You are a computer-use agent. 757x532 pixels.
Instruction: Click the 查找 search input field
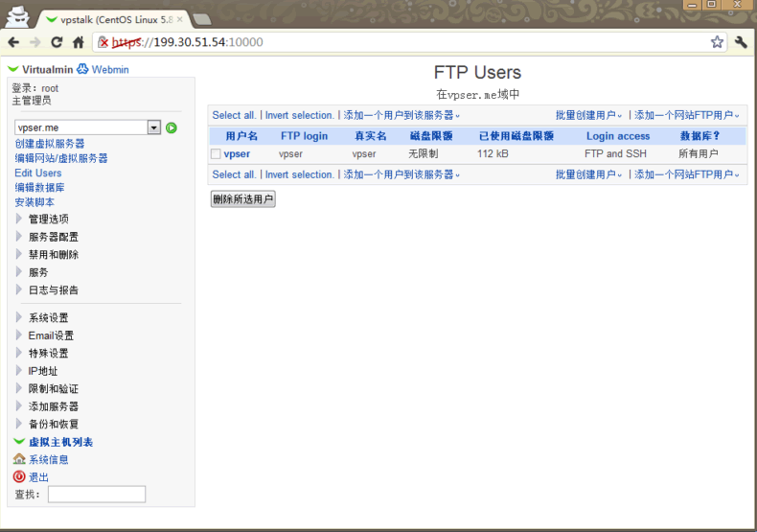tap(97, 494)
